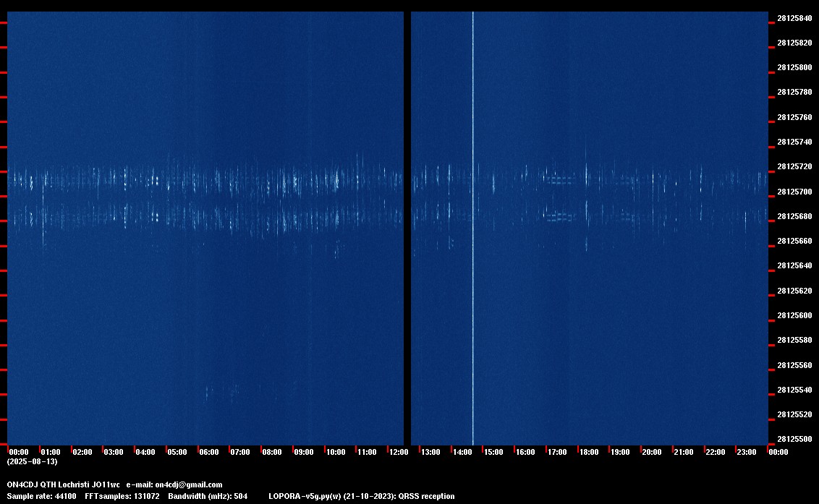819x504 pixels.
Task: Click the 28125620 frequency label
Action: pos(794,291)
